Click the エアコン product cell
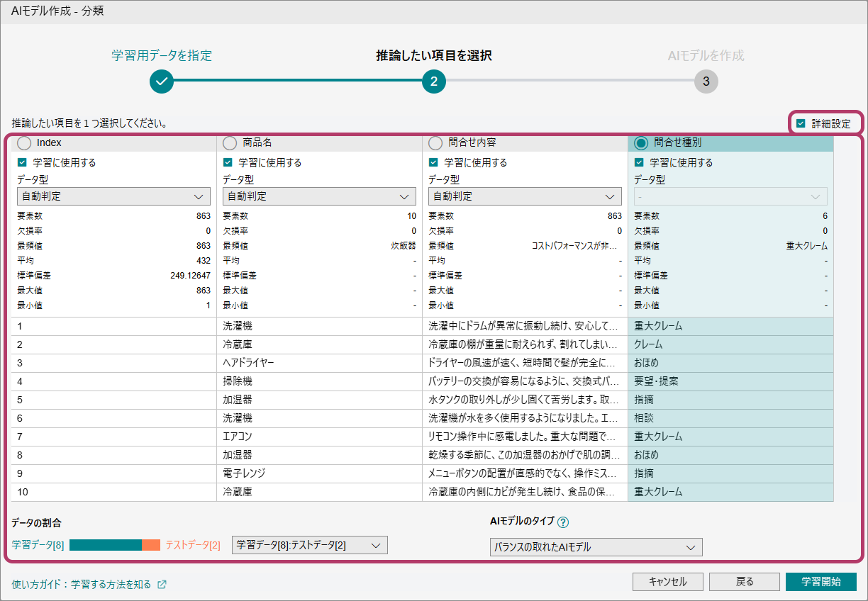Viewport: 868px width, 601px height. 319,437
